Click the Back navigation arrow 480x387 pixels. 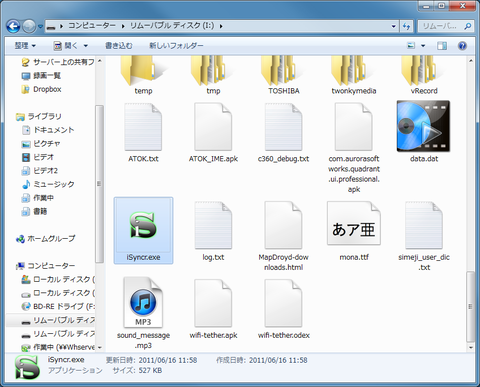pyautogui.click(x=13, y=26)
